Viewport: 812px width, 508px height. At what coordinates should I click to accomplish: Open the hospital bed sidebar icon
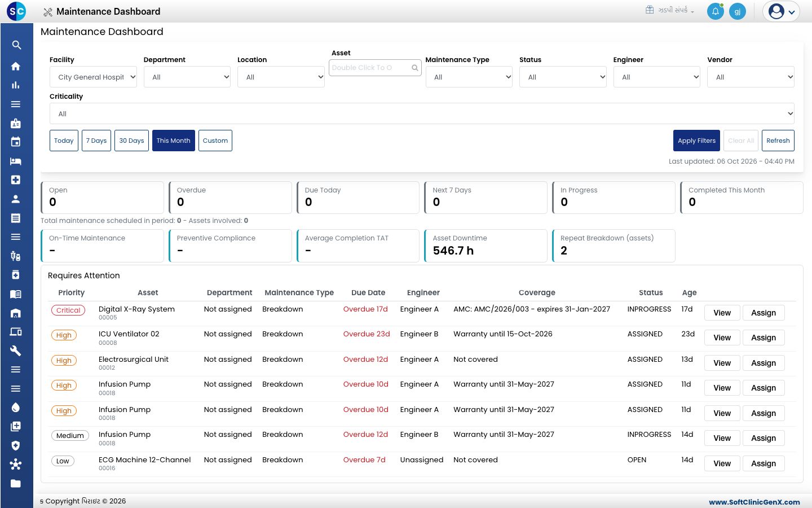coord(16,161)
